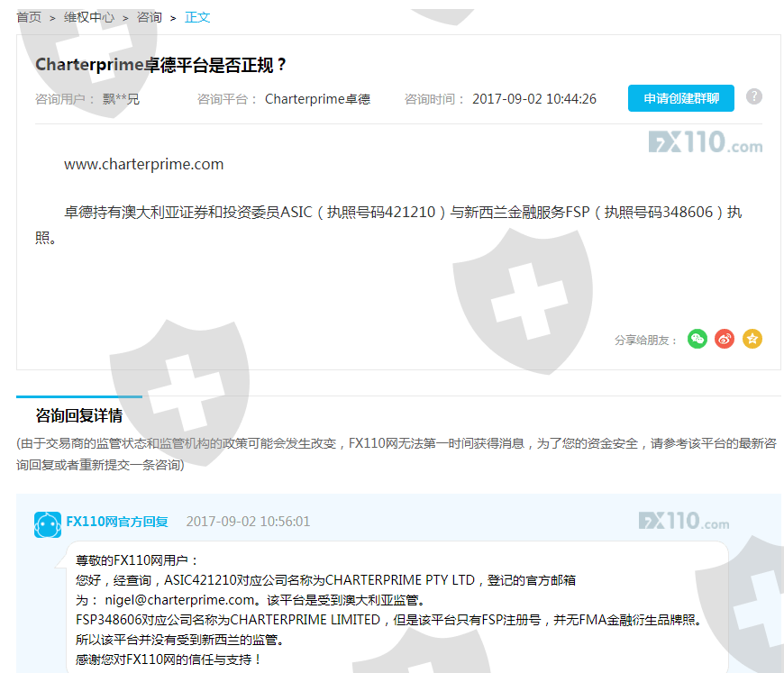The width and height of the screenshot is (784, 673).
Task: Click the www.charterprime.com text
Action: [x=143, y=164]
